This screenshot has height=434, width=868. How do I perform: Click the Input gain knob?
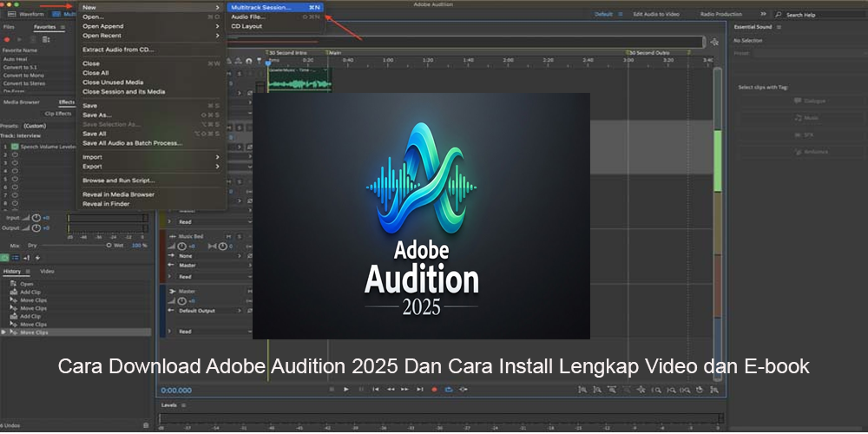(36, 218)
